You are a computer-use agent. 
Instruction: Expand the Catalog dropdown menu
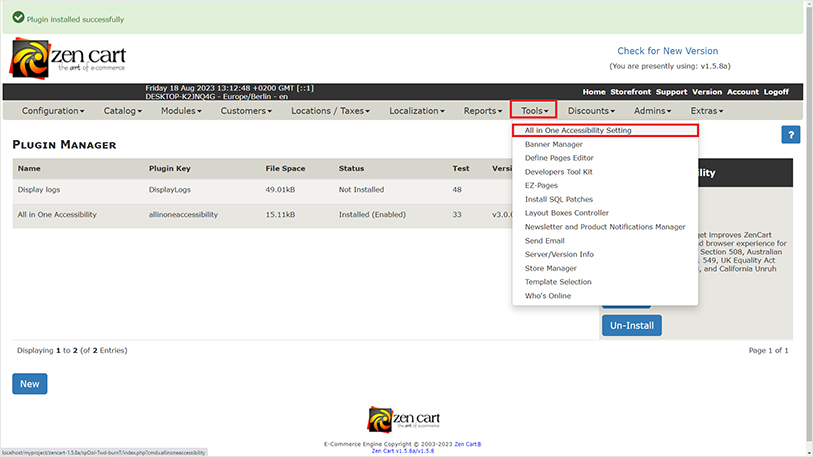122,110
